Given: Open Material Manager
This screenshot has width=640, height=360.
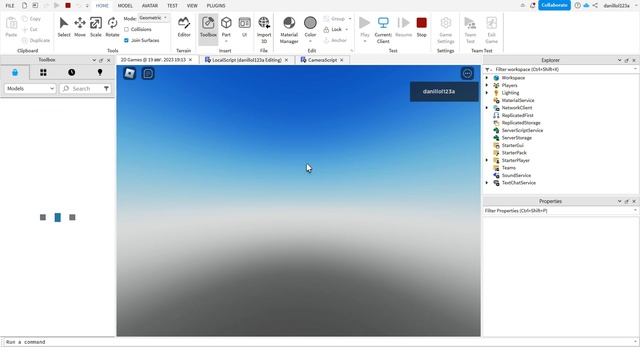Looking at the screenshot, I should click(x=289, y=30).
